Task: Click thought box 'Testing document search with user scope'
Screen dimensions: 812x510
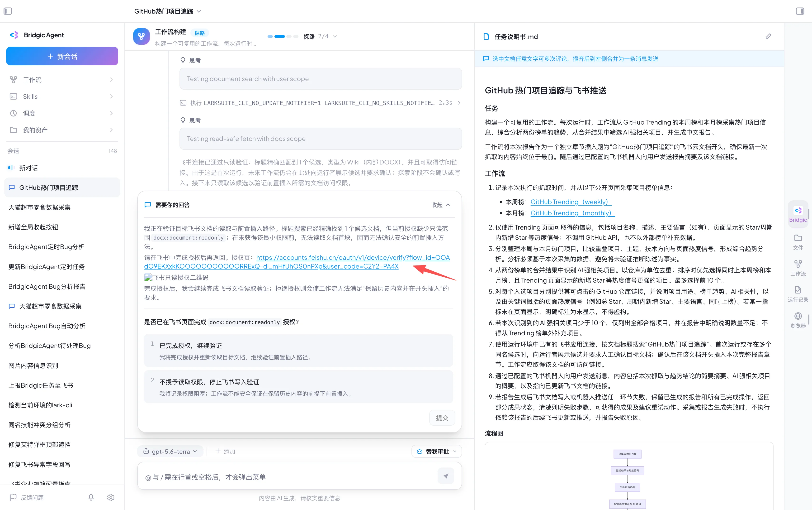Action: click(x=321, y=79)
